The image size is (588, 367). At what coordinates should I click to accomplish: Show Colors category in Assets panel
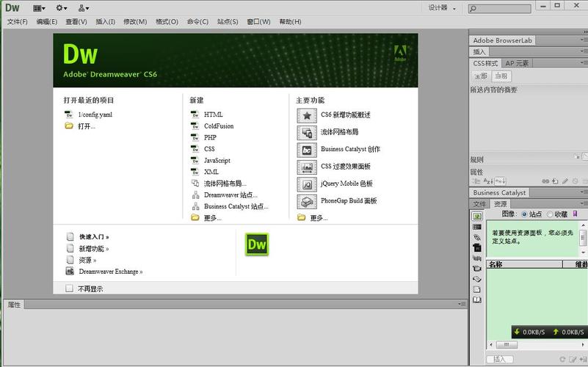477,227
